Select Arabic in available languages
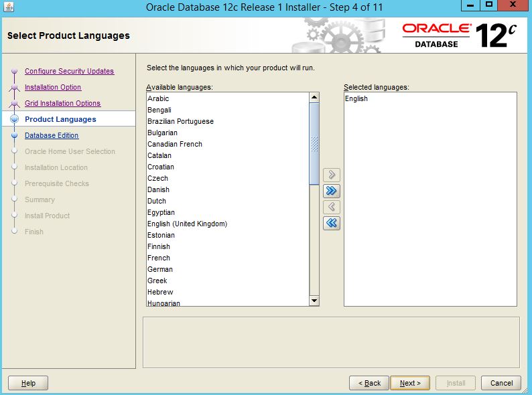The width and height of the screenshot is (532, 395). click(228, 98)
